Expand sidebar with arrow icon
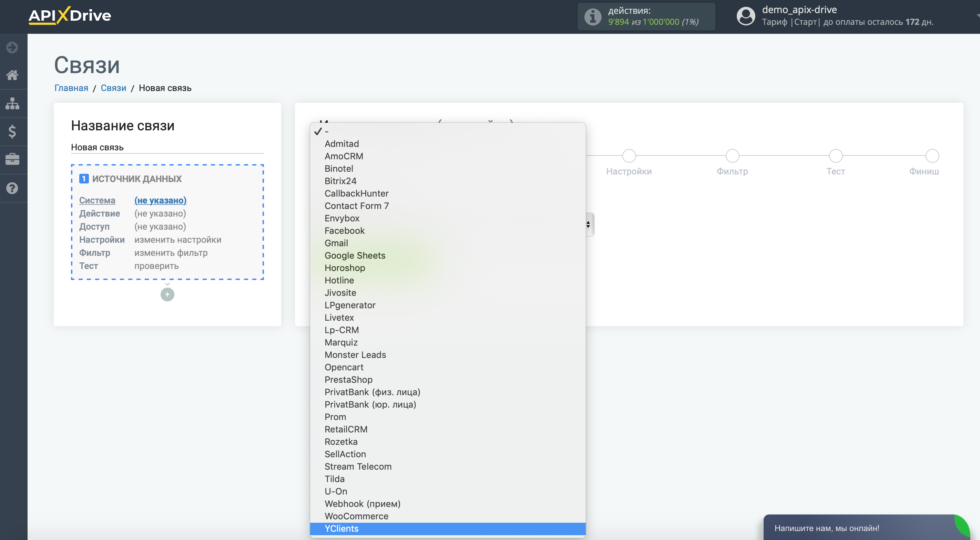Screen dimensions: 980x540 click(12, 47)
